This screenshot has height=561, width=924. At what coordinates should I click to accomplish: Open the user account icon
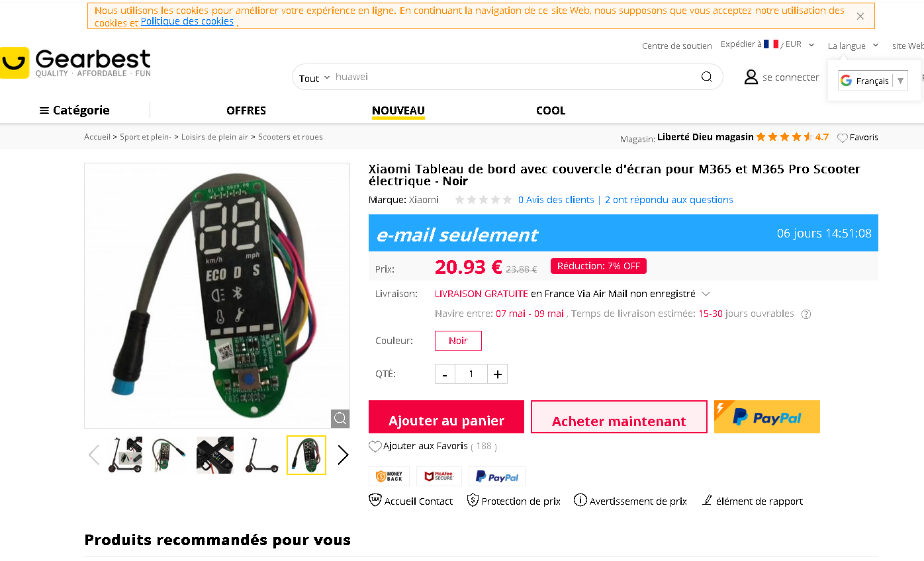pyautogui.click(x=751, y=77)
